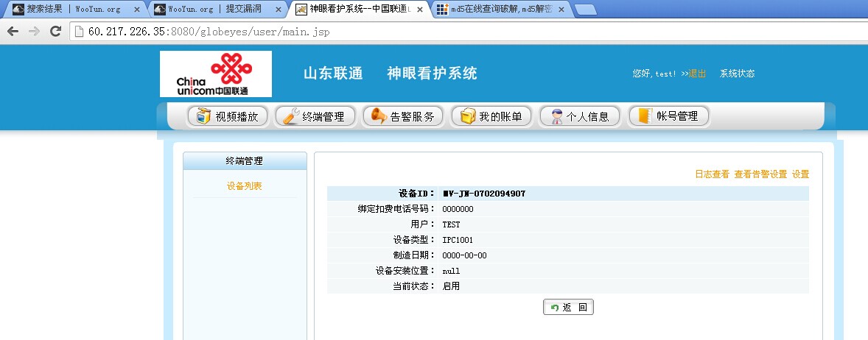Open the 查看告警设置 link

point(760,174)
